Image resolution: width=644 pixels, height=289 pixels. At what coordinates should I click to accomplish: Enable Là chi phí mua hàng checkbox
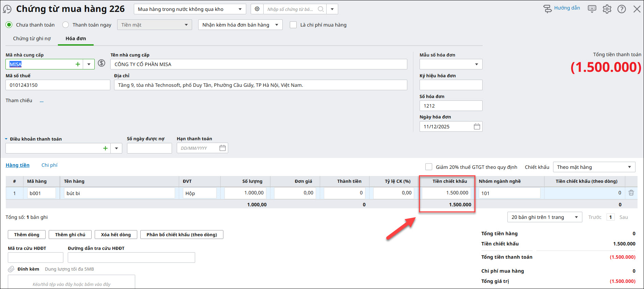tap(293, 25)
